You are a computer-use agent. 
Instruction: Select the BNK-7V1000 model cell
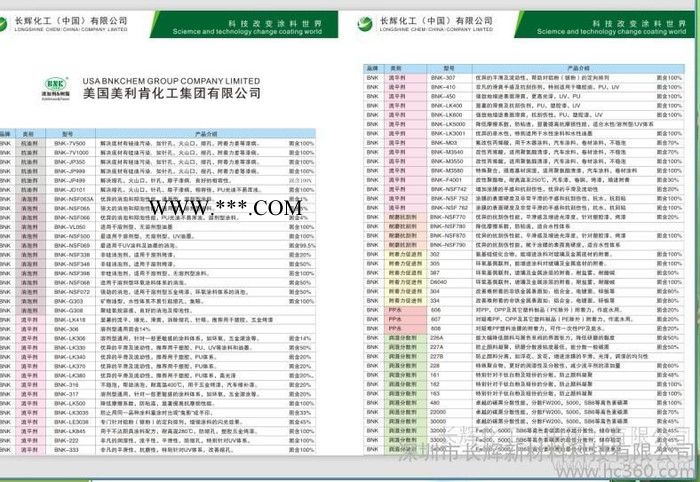click(x=71, y=153)
